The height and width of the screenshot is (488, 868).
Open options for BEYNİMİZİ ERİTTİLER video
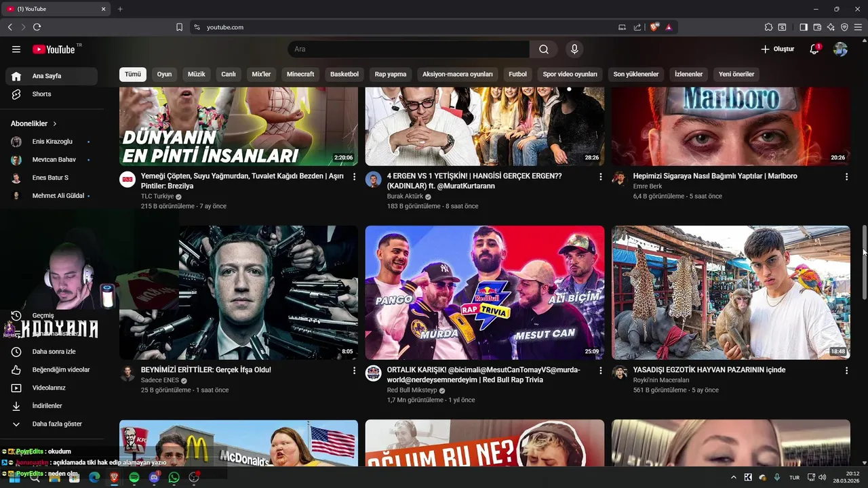pos(354,371)
